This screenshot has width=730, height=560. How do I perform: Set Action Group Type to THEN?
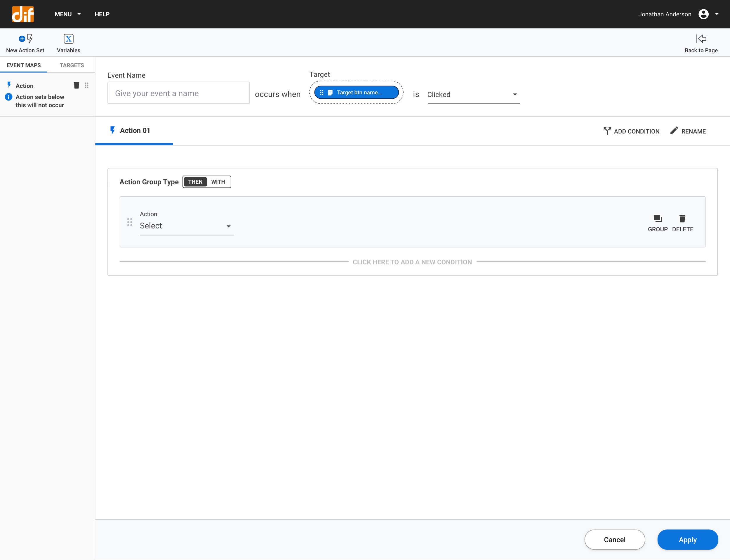[195, 182]
